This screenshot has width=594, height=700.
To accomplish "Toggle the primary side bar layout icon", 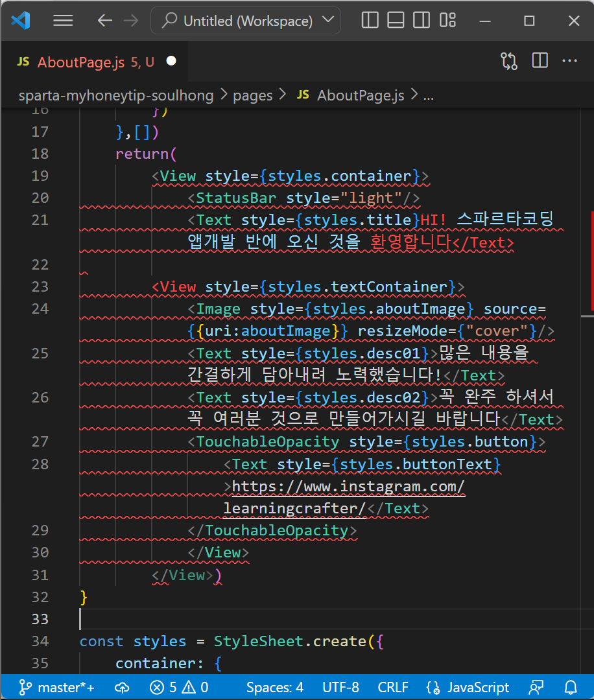I will click(x=370, y=21).
